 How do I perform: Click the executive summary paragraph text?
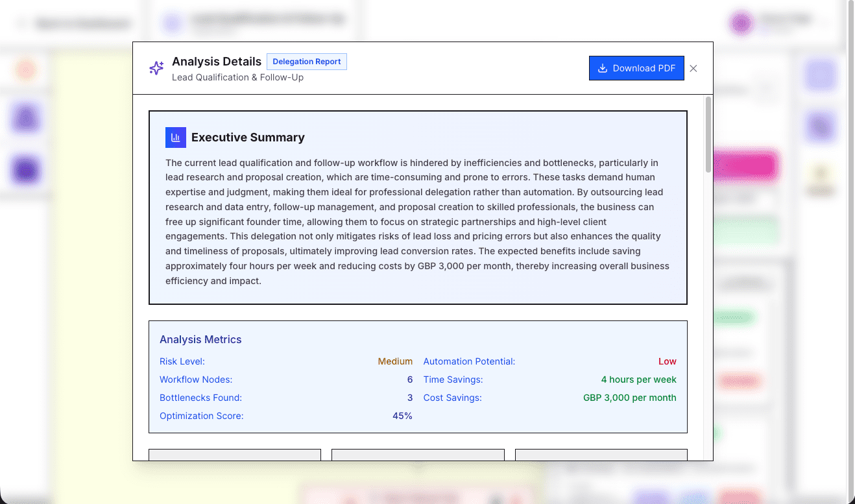(417, 222)
